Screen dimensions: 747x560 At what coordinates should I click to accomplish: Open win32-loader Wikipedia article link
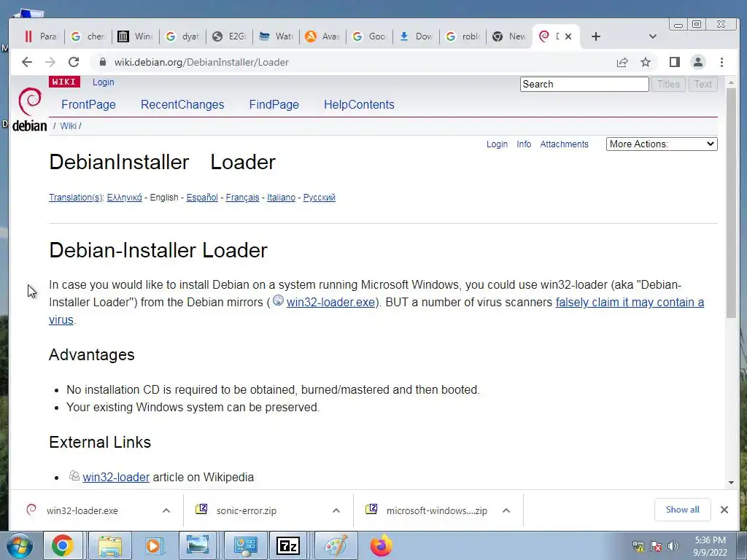[116, 477]
